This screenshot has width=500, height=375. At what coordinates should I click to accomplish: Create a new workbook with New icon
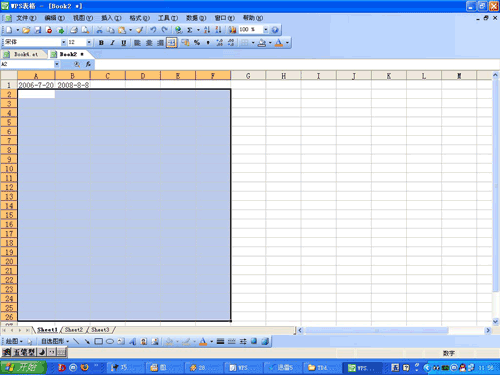pos(9,30)
